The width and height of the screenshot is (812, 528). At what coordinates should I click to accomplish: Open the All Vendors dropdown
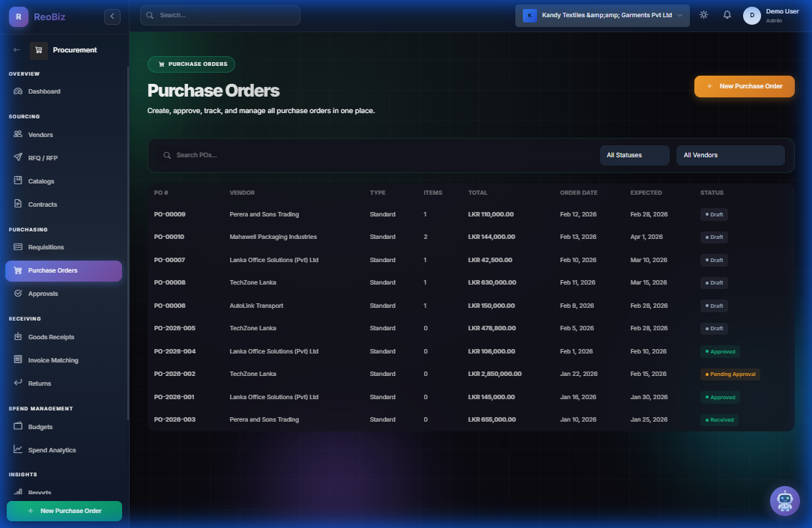tap(730, 155)
